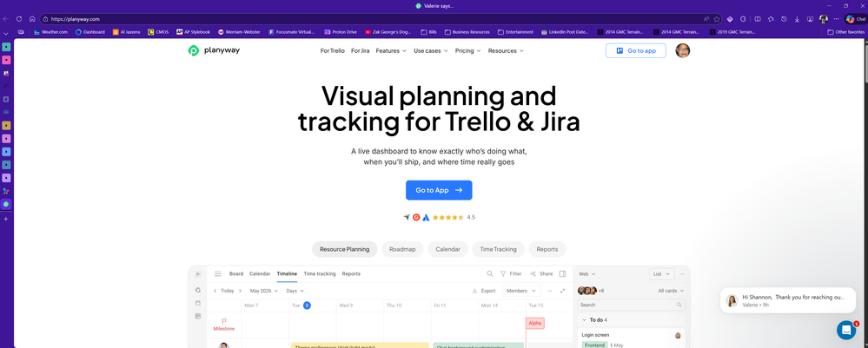This screenshot has height=348, width=868.
Task: Select the Resource Planning tab
Action: point(344,249)
